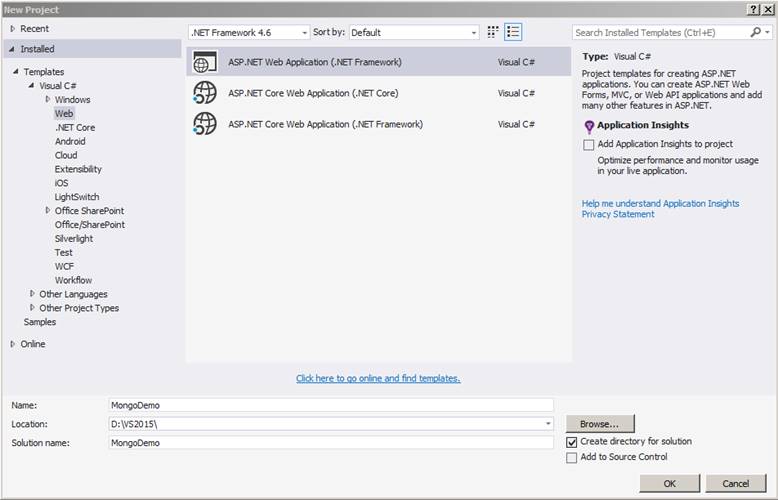Viewport: 778px width, 500px height.
Task: Click the ASP.NET Web Application template icon
Action: point(205,62)
